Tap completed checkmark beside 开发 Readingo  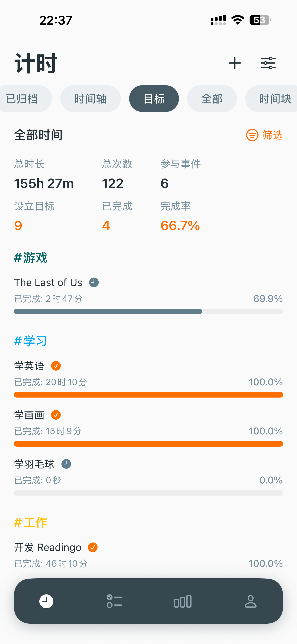pos(93,547)
